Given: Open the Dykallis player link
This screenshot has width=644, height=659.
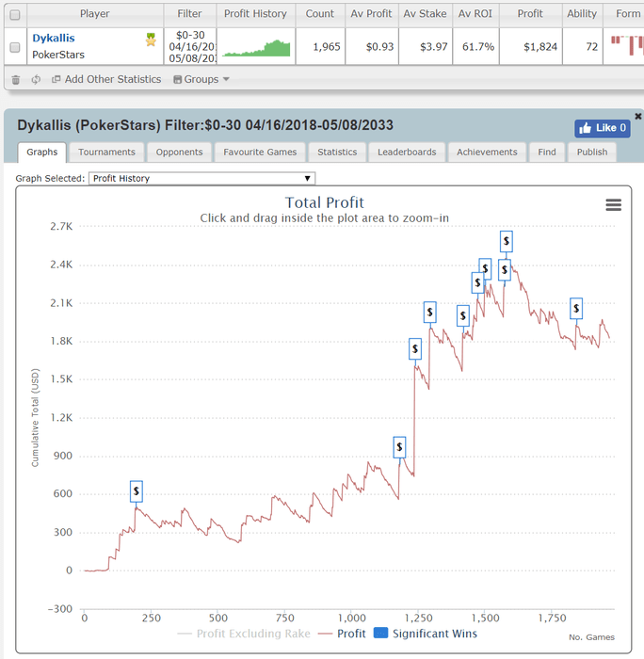Looking at the screenshot, I should 54,39.
